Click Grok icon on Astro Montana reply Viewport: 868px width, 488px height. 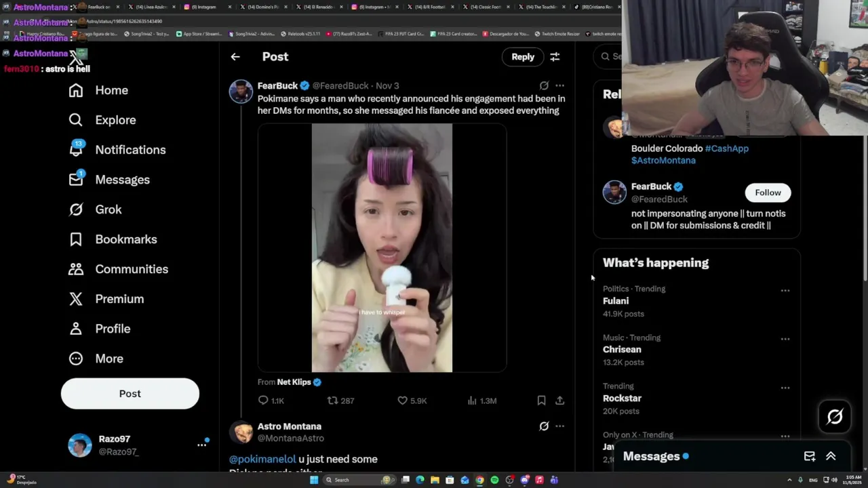tap(544, 426)
